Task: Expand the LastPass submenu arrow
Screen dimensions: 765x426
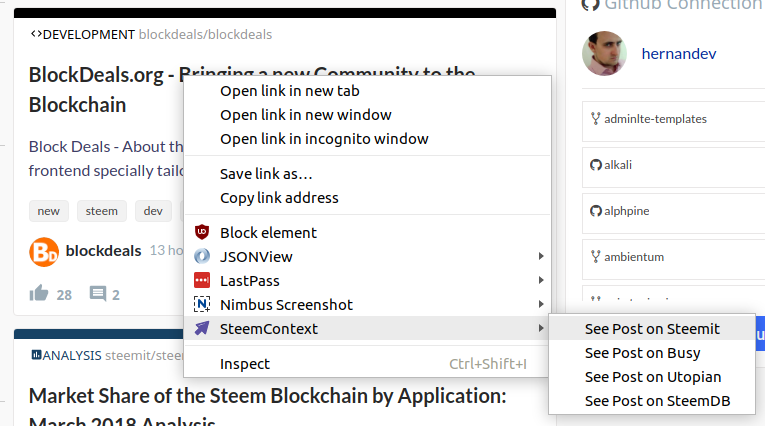Action: (x=541, y=281)
